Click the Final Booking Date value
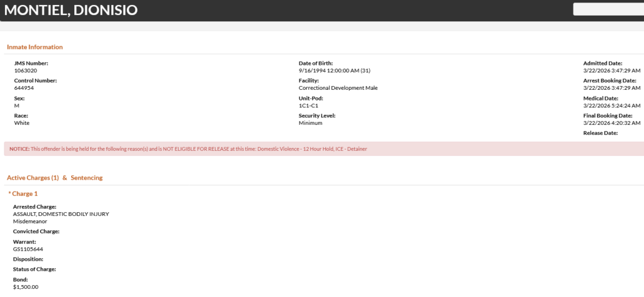This screenshot has height=297, width=644. tap(611, 123)
